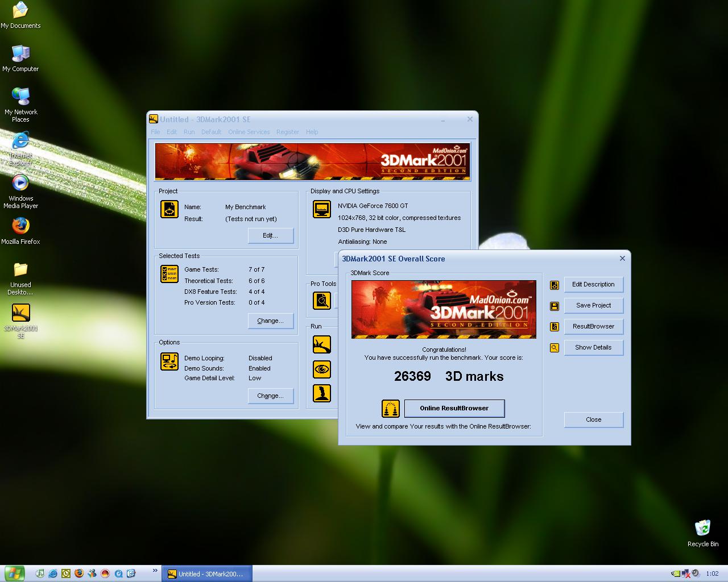Click the Edit... button in Project section
The image size is (728, 582).
pyautogui.click(x=271, y=236)
